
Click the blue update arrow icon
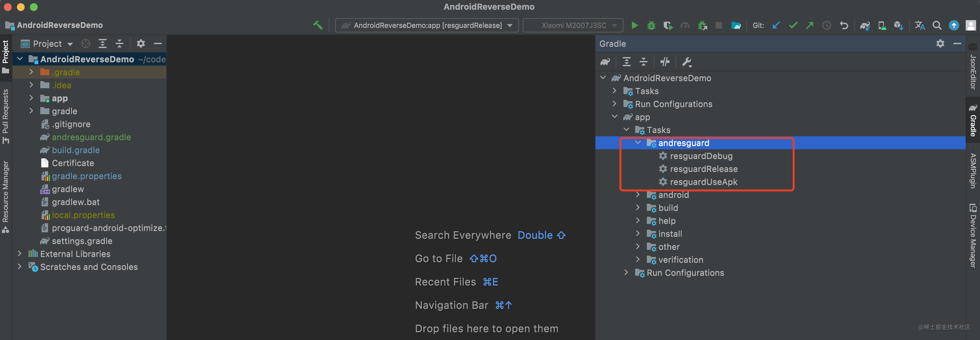[x=954, y=25]
